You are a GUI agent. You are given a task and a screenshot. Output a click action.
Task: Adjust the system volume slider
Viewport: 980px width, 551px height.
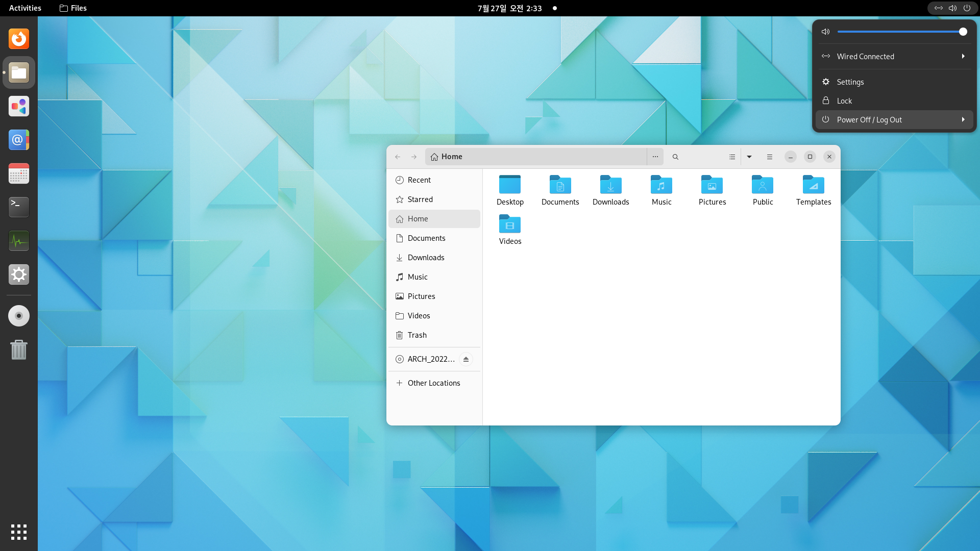(x=901, y=32)
